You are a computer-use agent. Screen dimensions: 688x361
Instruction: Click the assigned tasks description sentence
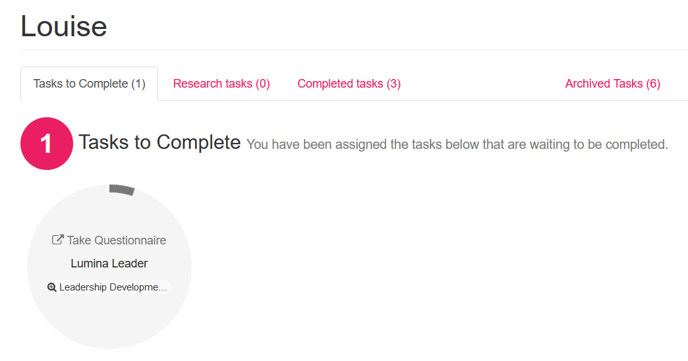tap(457, 144)
